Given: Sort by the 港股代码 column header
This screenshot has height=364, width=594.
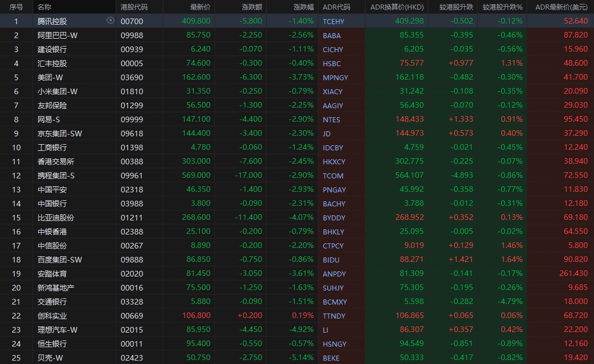Looking at the screenshot, I should [134, 7].
